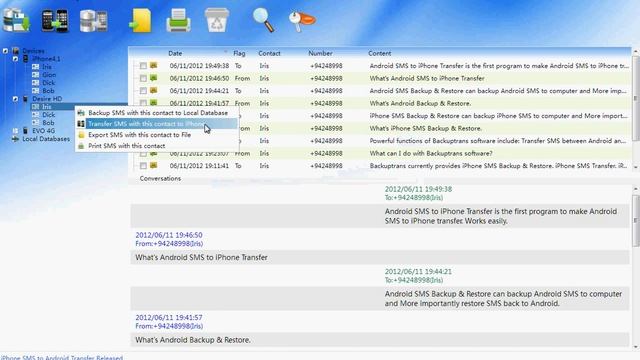This screenshot has height=360, width=640.
Task: Click the yellow export-to-file toolbar icon
Action: tap(140, 20)
